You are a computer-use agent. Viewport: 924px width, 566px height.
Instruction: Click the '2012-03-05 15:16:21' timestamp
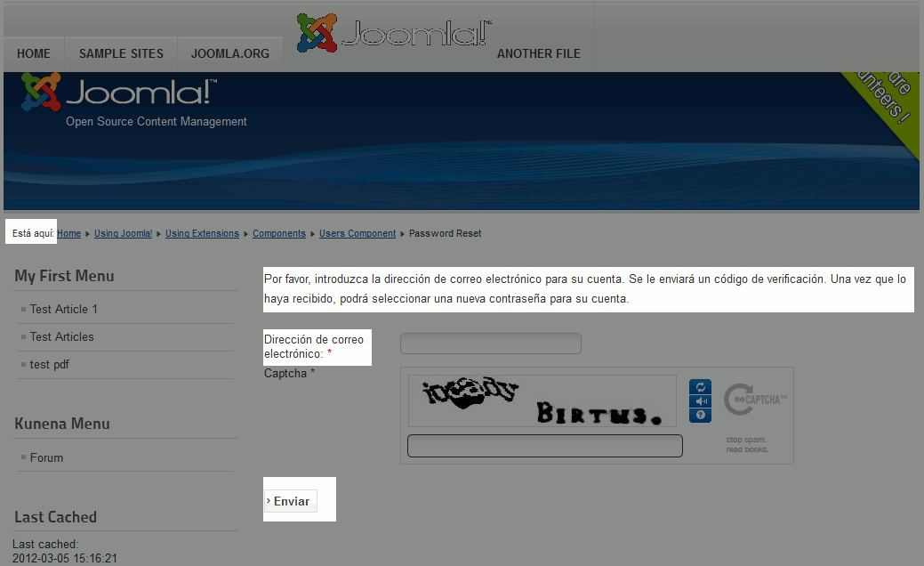pos(65,558)
